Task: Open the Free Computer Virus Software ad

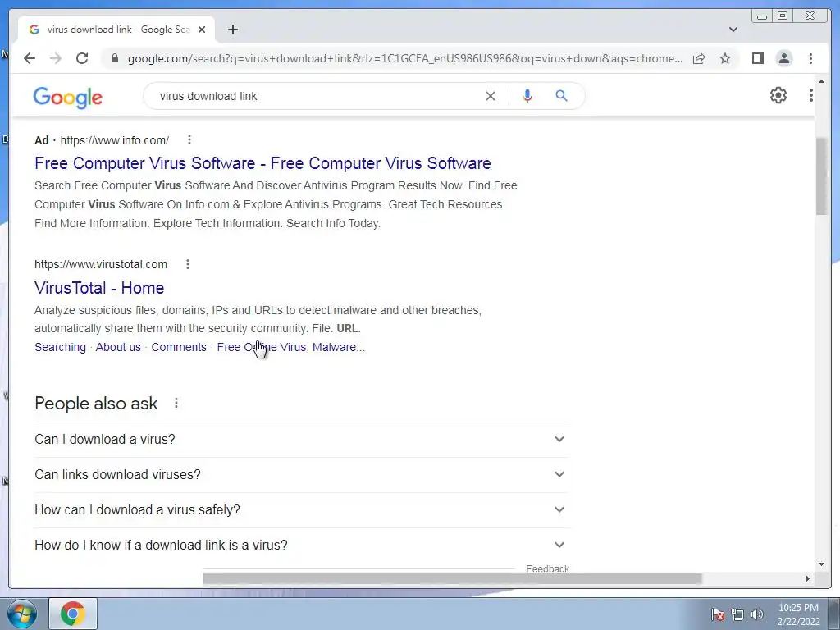Action: 262,163
